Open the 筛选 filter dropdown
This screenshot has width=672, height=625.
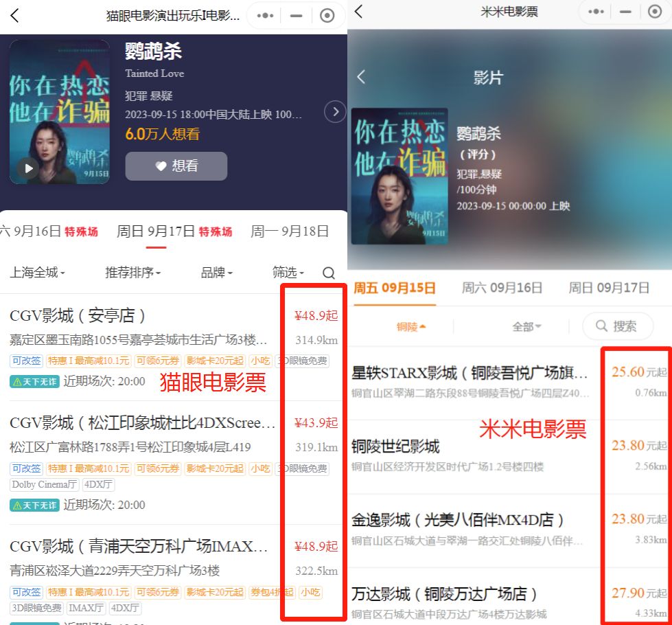coord(288,273)
